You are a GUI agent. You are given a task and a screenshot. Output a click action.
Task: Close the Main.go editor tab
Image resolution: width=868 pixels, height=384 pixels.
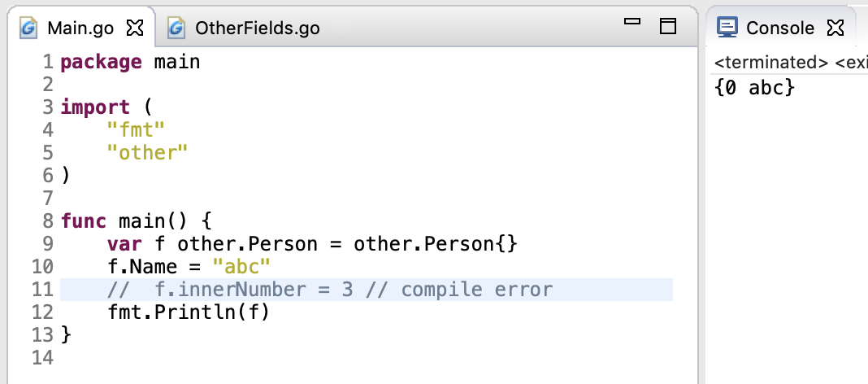pyautogui.click(x=135, y=28)
